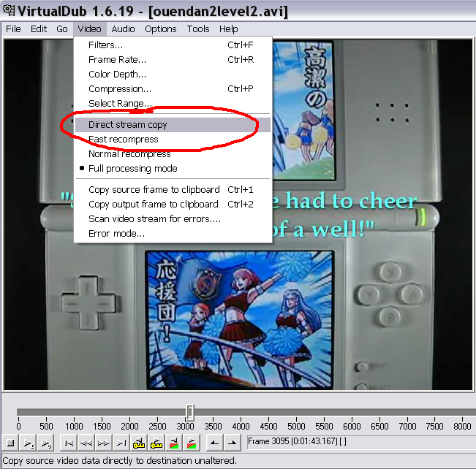Click the Play input preview button
This screenshot has width=476, height=469.
(29, 443)
